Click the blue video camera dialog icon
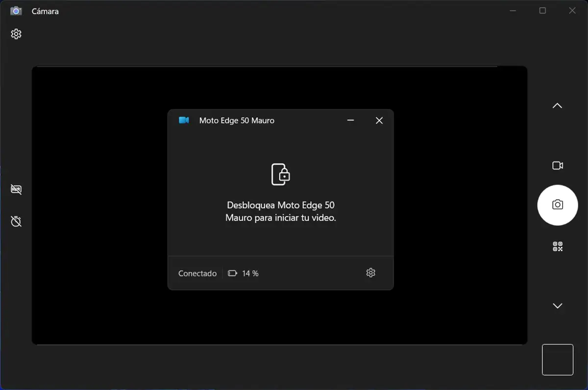588x390 pixels. (x=184, y=121)
